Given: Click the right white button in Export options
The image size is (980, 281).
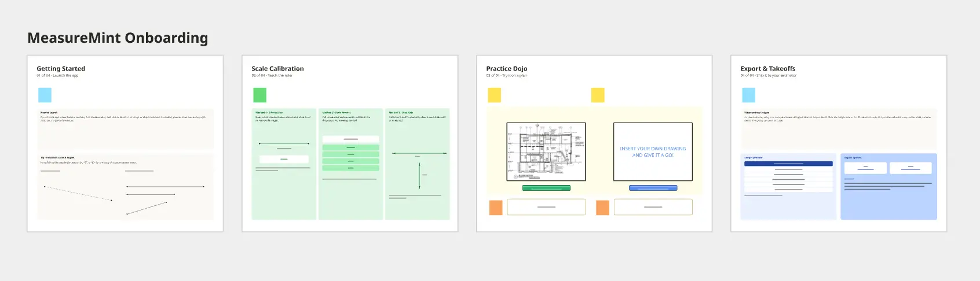Looking at the screenshot, I should coord(910,168).
